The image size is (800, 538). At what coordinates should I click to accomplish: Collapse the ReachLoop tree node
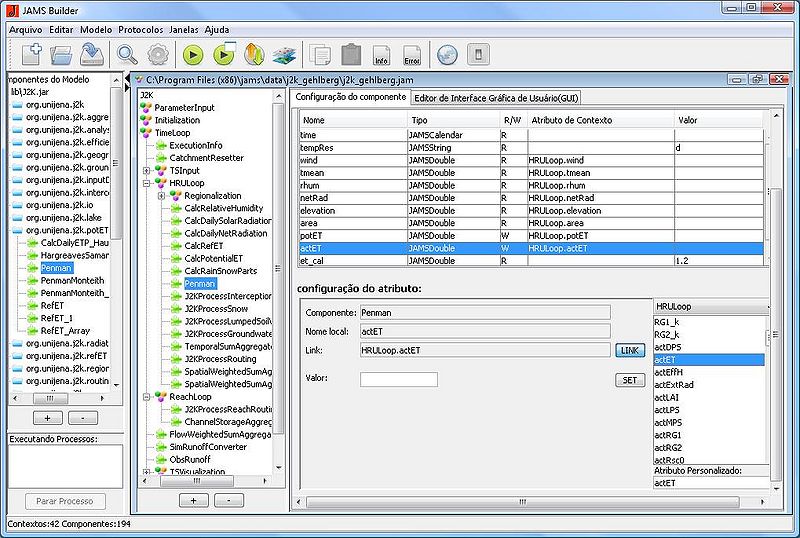(x=148, y=396)
